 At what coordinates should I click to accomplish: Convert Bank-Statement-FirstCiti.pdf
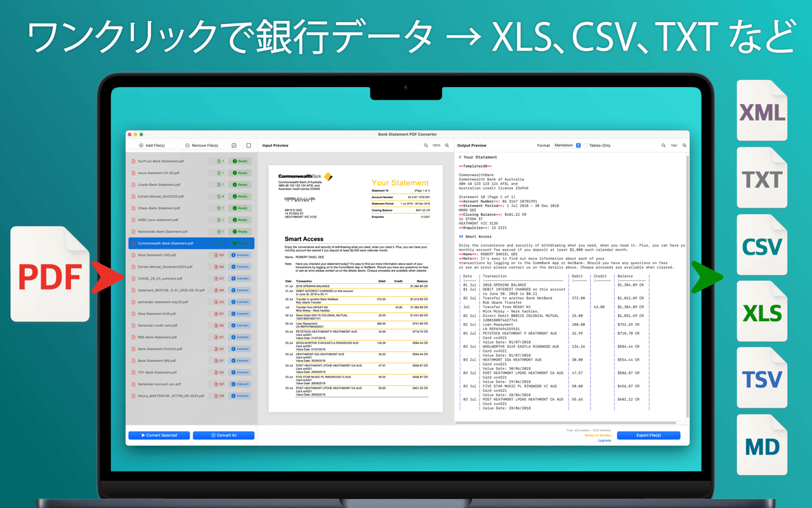240,349
